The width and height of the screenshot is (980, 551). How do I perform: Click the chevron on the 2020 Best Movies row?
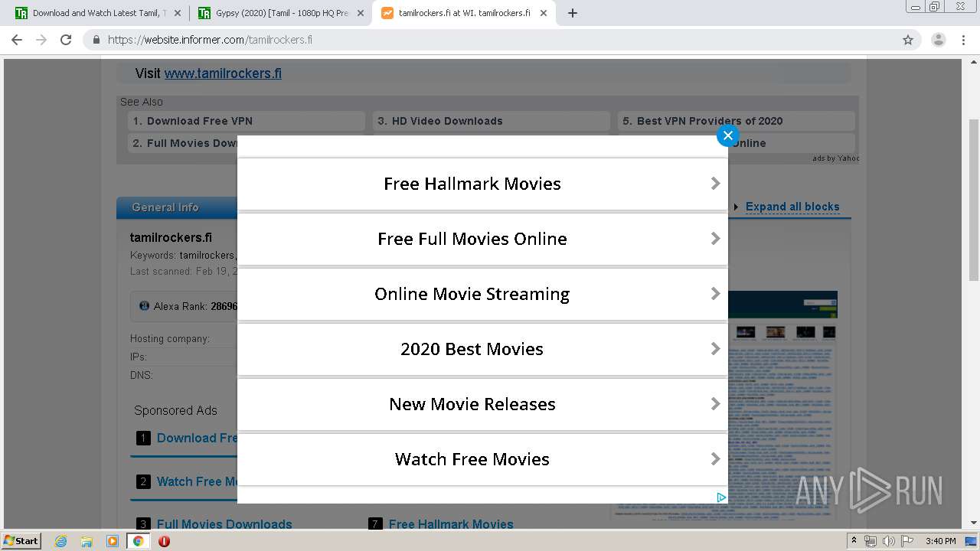click(x=715, y=349)
